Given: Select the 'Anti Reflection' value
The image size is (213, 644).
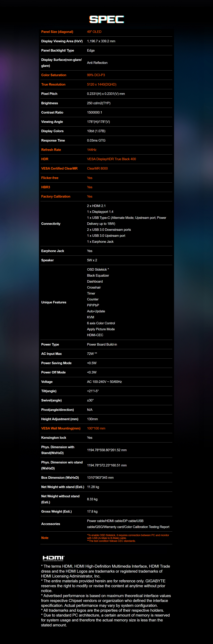Looking at the screenshot, I should [x=97, y=63].
